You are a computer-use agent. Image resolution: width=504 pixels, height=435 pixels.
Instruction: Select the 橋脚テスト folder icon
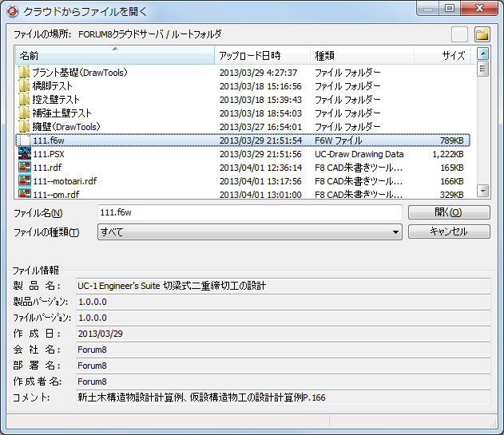[24, 86]
